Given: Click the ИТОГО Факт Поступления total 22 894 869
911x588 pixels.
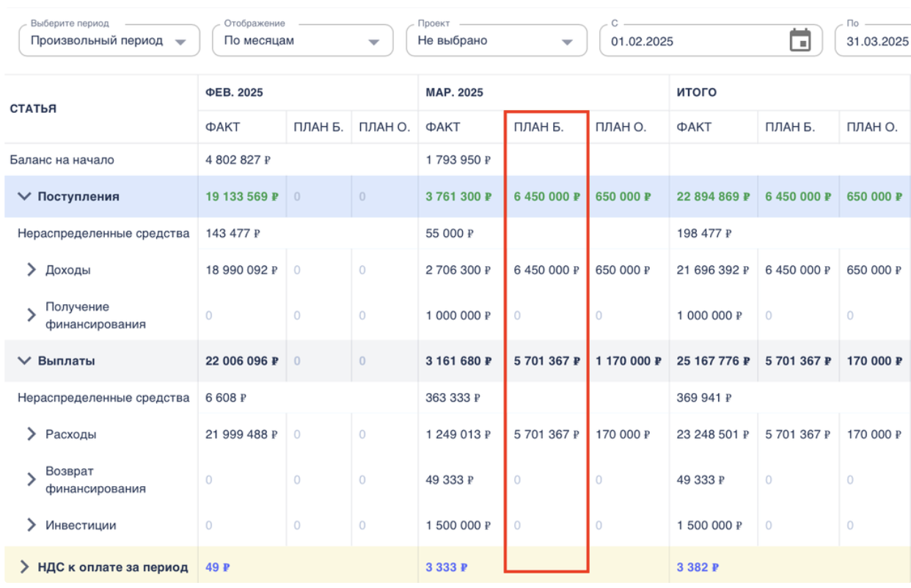Looking at the screenshot, I should [713, 196].
